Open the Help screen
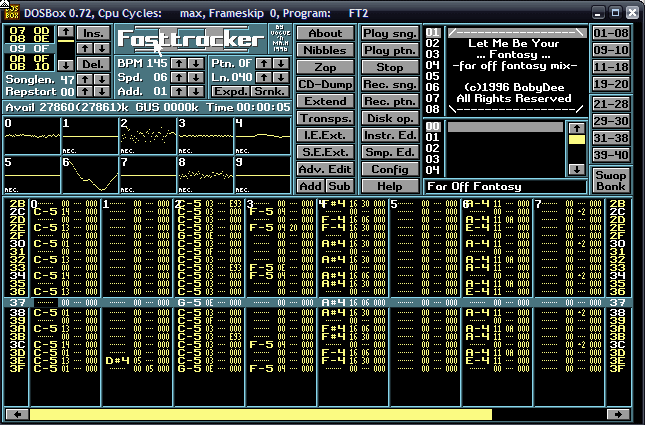The height and width of the screenshot is (425, 645). pos(390,186)
